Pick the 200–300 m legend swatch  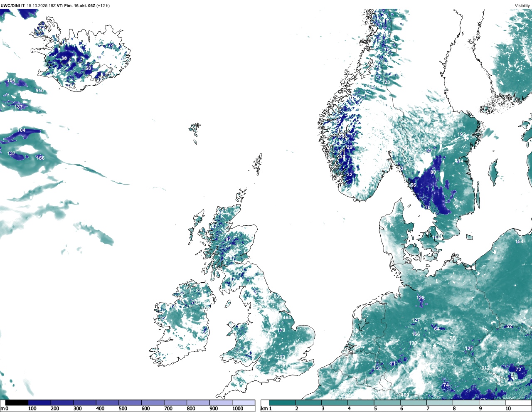click(62, 403)
